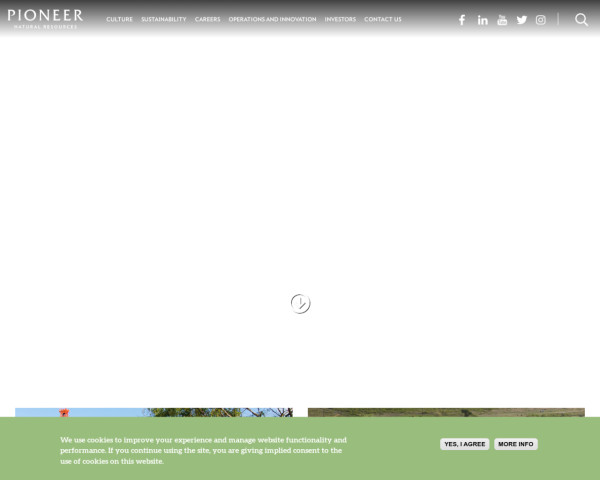Open the Investors menu
Image resolution: width=600 pixels, height=480 pixels.
pyautogui.click(x=340, y=19)
